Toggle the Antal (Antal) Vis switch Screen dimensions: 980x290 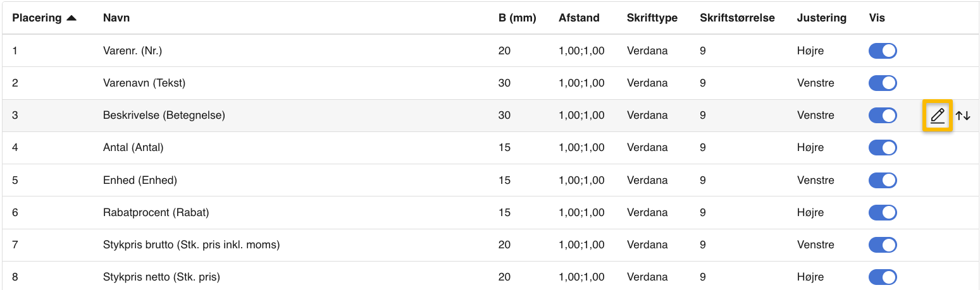(883, 147)
